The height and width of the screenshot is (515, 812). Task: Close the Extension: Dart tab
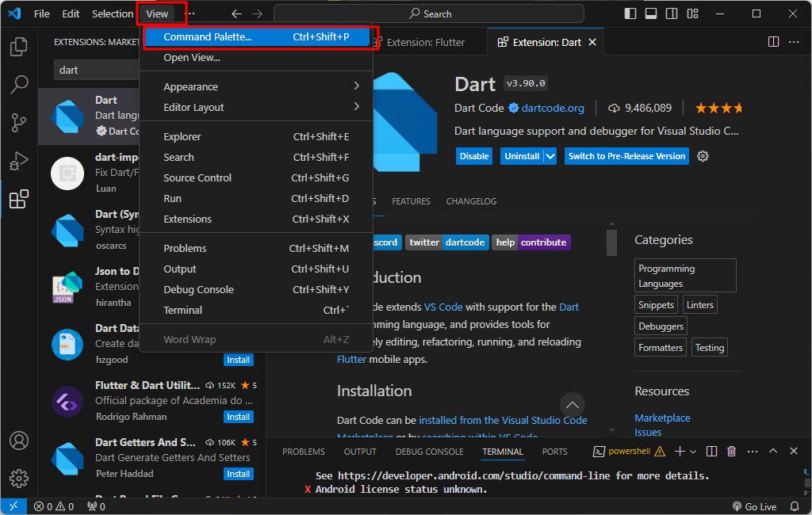click(592, 42)
